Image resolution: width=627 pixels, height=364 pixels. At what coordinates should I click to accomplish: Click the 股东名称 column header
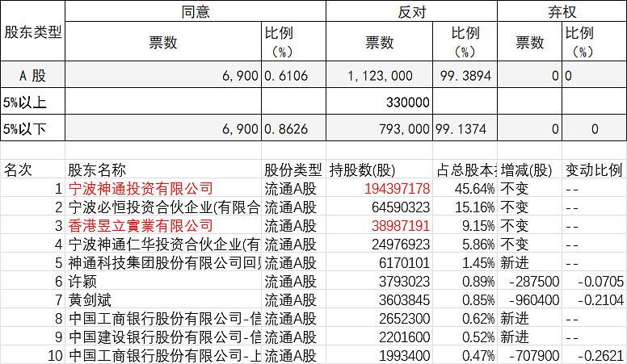(163, 169)
